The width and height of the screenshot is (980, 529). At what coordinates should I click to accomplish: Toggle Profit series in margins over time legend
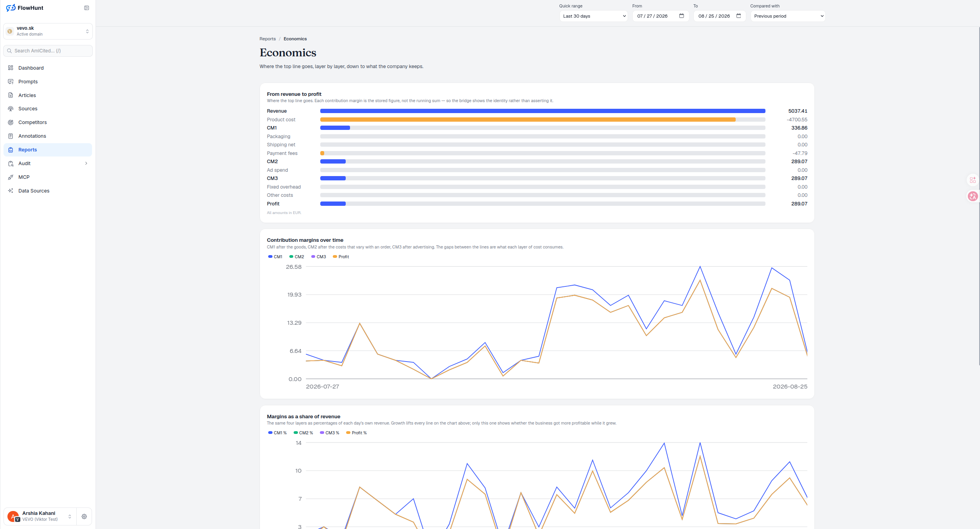pos(341,257)
